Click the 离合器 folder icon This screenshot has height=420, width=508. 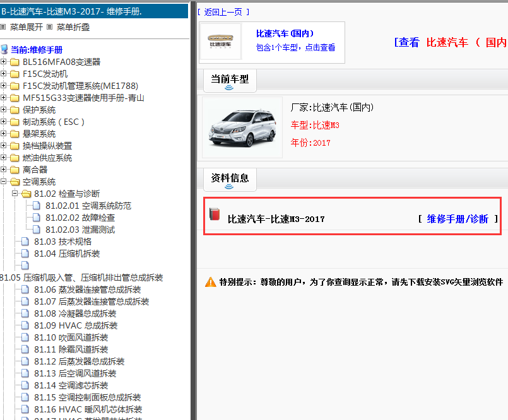tap(15, 170)
